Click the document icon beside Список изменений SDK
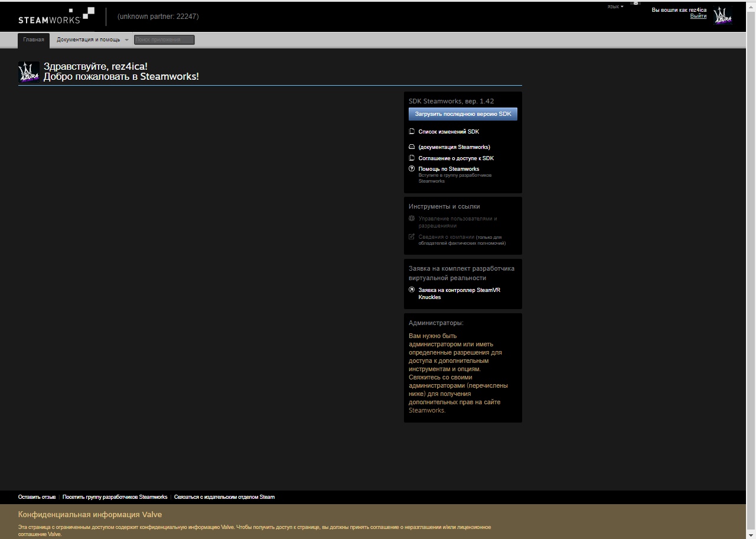756x539 pixels. point(412,132)
